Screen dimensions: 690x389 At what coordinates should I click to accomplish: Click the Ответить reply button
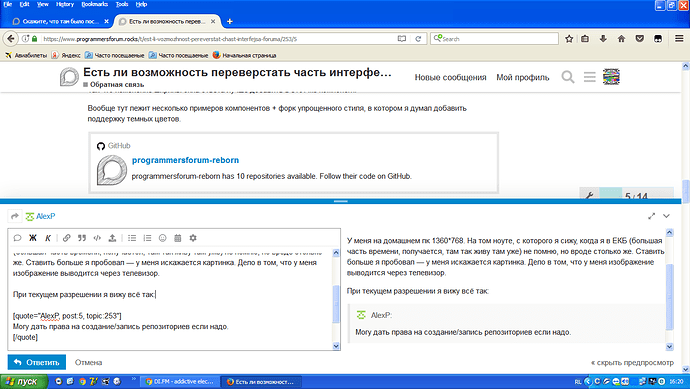(x=37, y=362)
